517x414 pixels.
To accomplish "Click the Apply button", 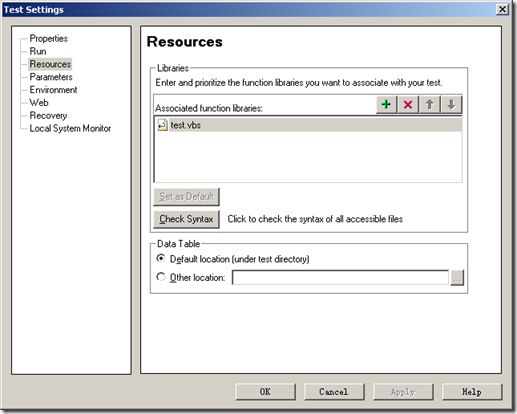I will 403,392.
